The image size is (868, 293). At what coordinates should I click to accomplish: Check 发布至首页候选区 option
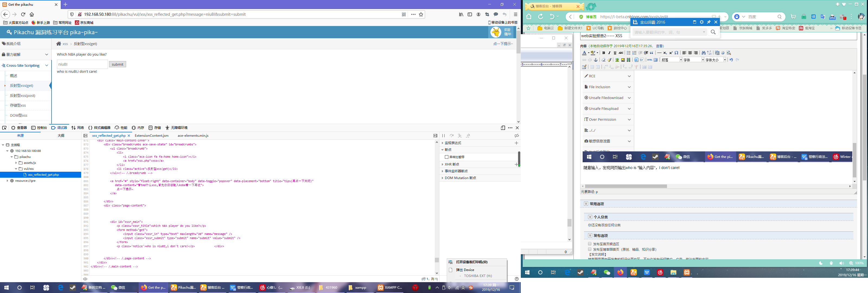click(x=590, y=244)
